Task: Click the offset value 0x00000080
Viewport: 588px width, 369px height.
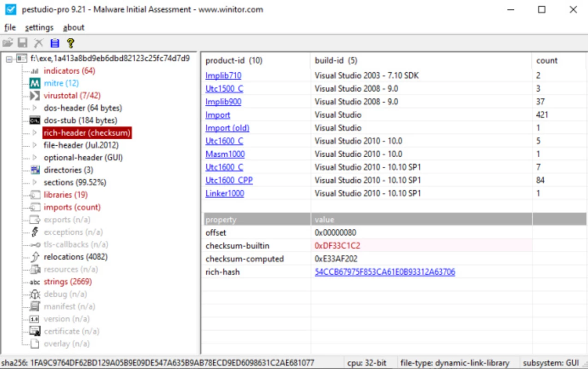Action: pyautogui.click(x=336, y=233)
